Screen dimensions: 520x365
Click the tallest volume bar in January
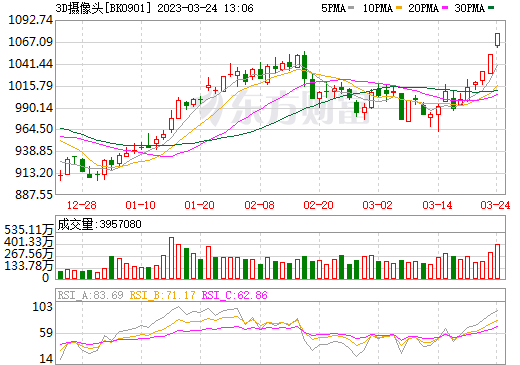(x=171, y=258)
